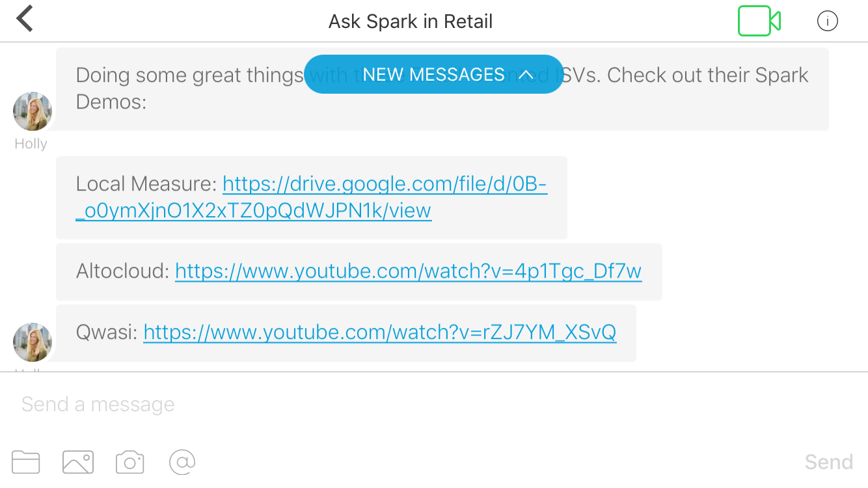This screenshot has height=488, width=868.
Task: Tap Holly's upper avatar photo
Action: tap(33, 111)
